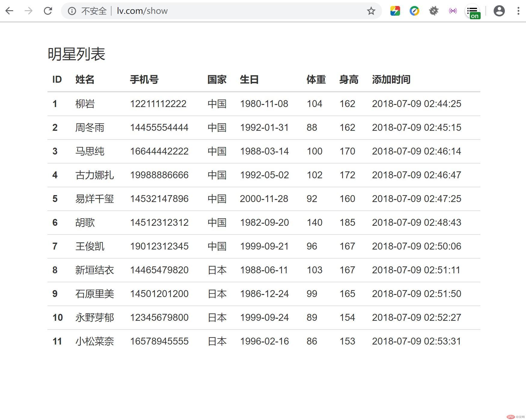The image size is (526, 420).
Task: Click timestamp 2018-07-09 02:53:31
Action: [416, 341]
